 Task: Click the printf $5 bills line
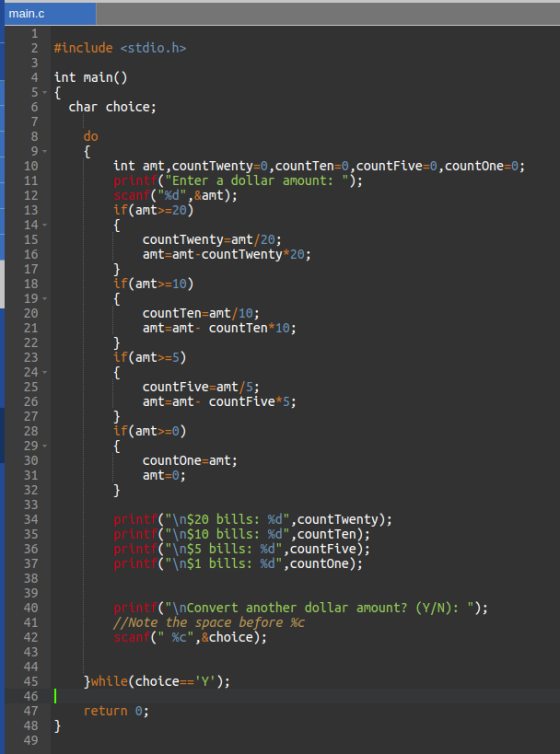pos(242,549)
